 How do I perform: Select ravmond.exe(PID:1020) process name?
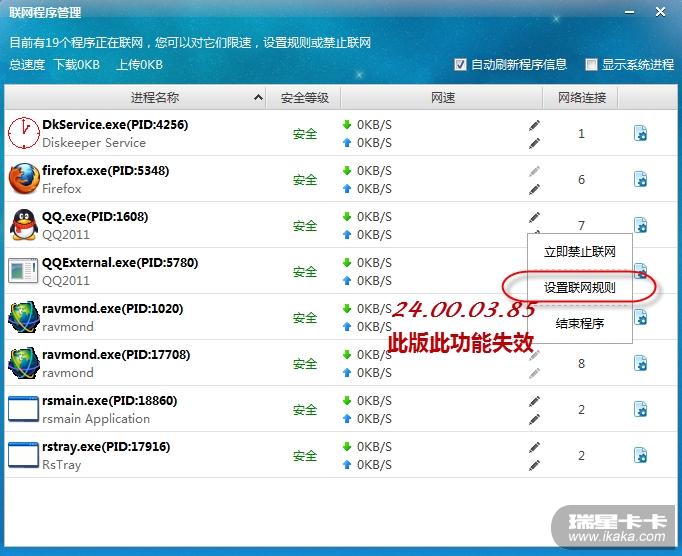(113, 308)
